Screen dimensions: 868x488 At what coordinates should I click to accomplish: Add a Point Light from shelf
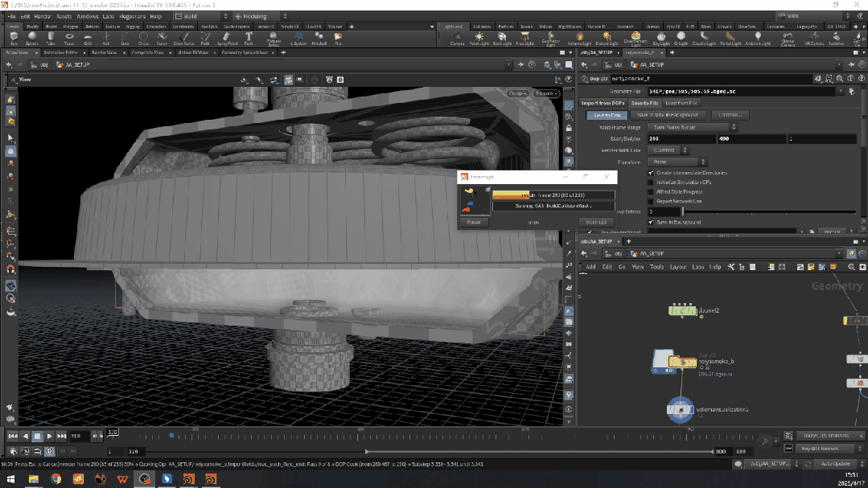(x=479, y=38)
